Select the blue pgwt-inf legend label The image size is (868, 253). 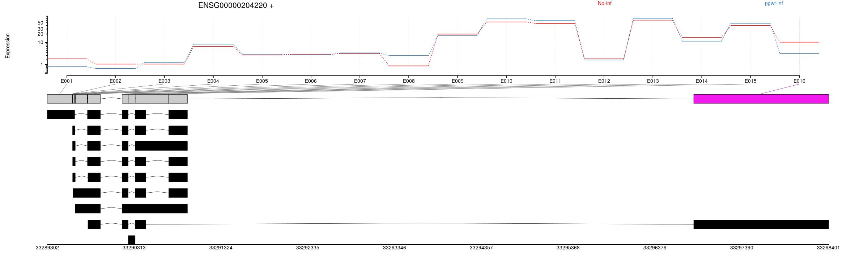pos(774,3)
